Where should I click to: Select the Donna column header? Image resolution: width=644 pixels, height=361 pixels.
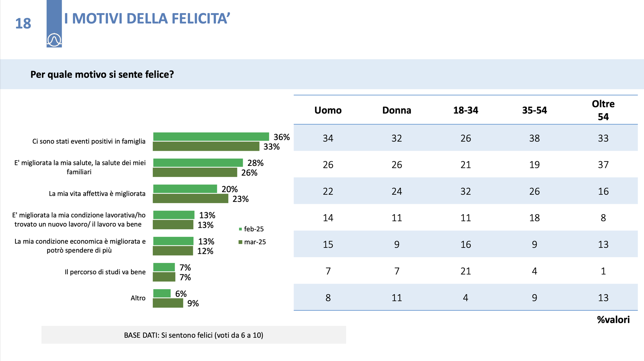(396, 110)
